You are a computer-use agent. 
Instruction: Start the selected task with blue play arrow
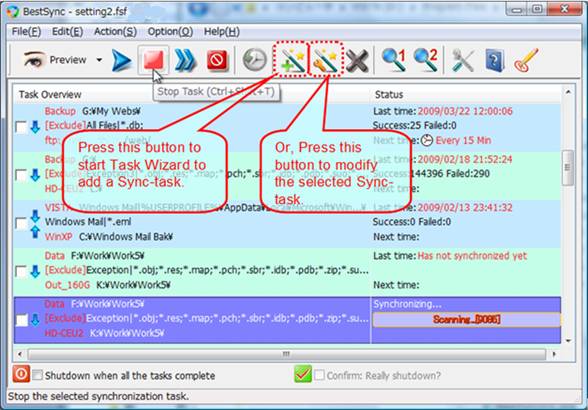[122, 60]
